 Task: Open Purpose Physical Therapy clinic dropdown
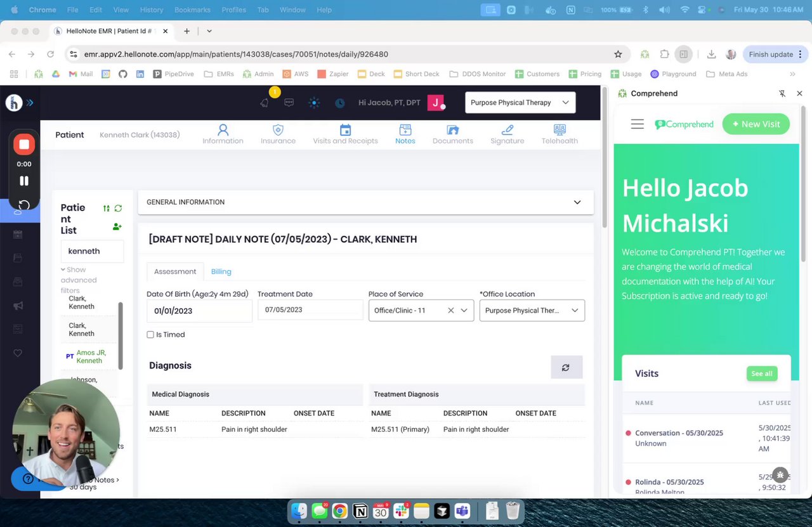[x=520, y=103]
